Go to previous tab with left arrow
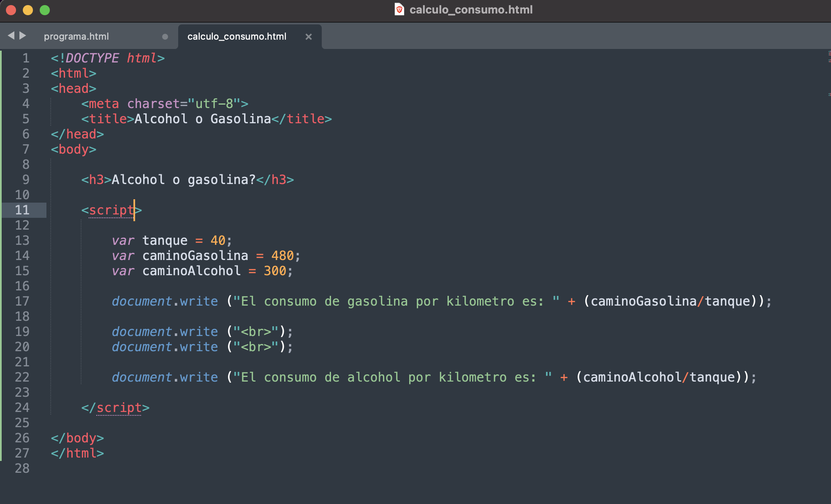The width and height of the screenshot is (831, 504). [x=11, y=35]
